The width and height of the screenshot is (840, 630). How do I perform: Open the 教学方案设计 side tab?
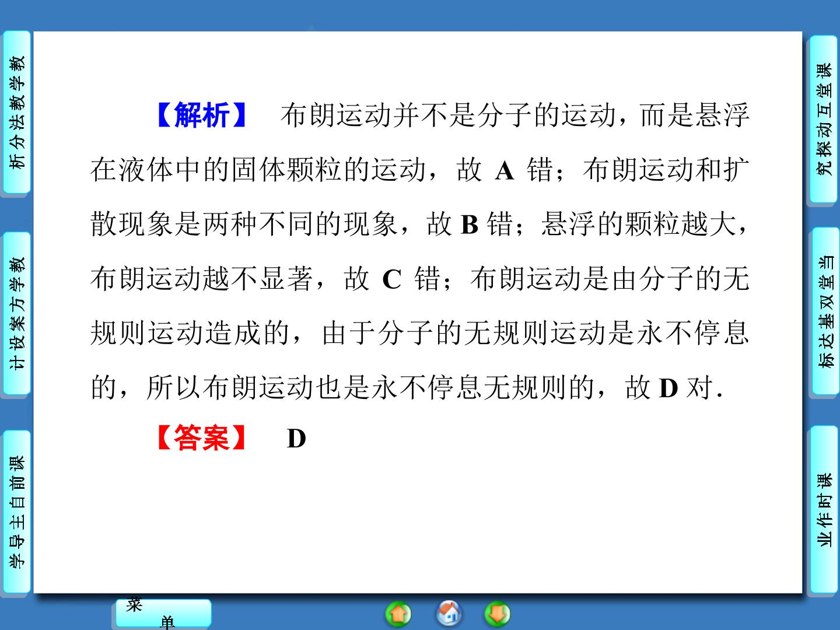click(x=16, y=313)
